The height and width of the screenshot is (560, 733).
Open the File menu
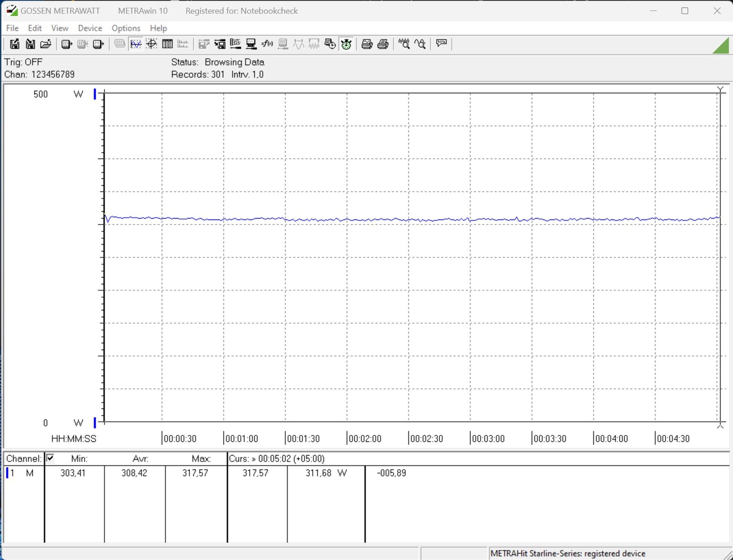tap(13, 28)
